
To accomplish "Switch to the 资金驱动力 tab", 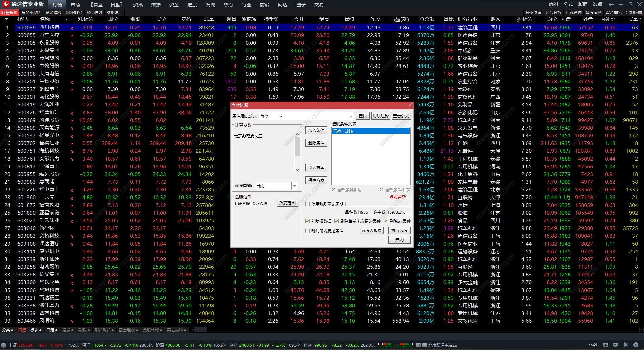I will 32,12.
